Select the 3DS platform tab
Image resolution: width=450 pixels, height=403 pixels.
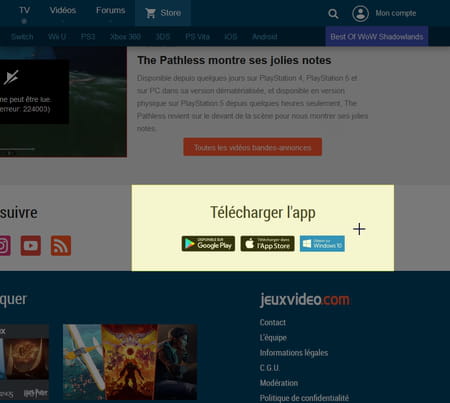click(x=163, y=37)
